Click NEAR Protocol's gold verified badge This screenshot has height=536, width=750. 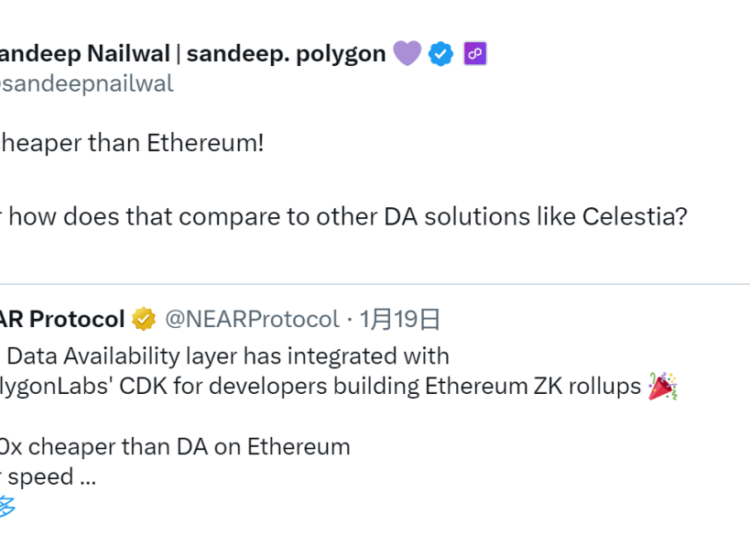144,319
